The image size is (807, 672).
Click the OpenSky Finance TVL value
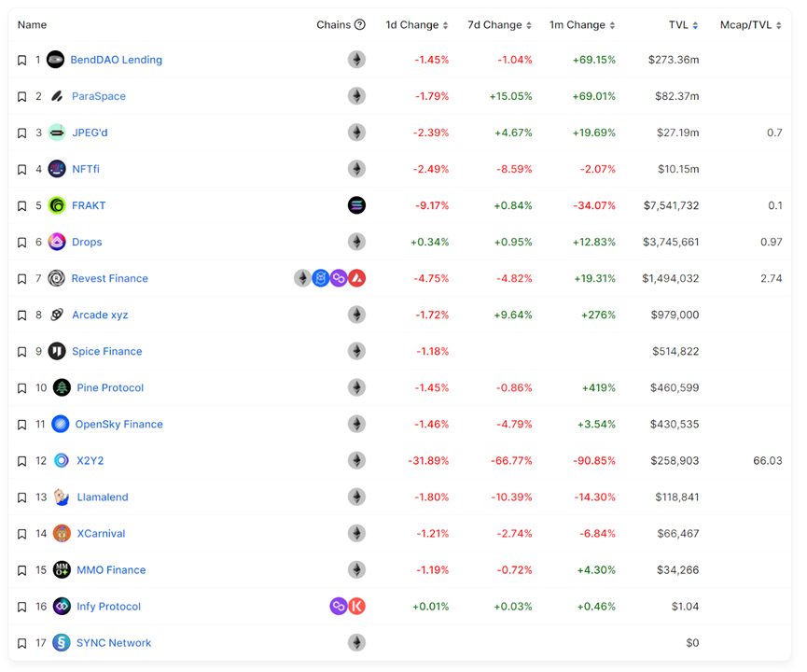[675, 425]
